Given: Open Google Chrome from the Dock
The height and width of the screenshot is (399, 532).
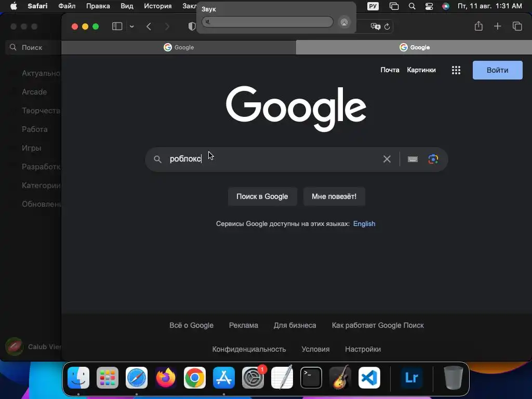Looking at the screenshot, I should 195,378.
